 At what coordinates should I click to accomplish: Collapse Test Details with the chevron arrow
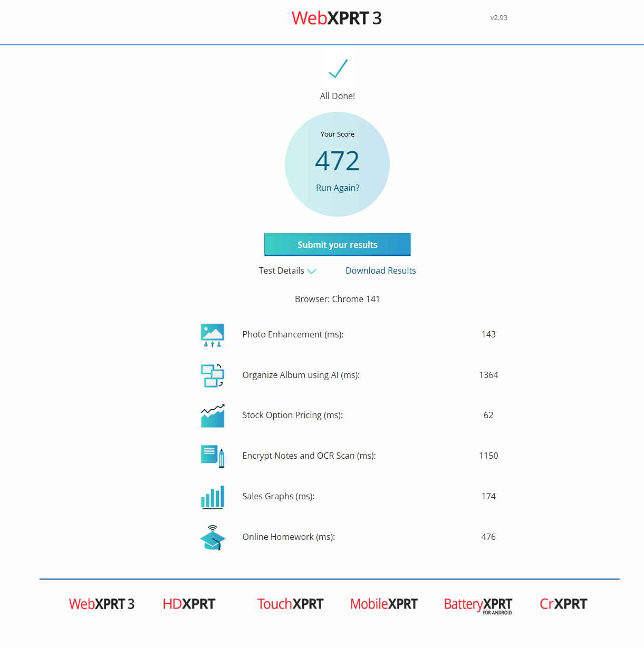click(x=312, y=271)
